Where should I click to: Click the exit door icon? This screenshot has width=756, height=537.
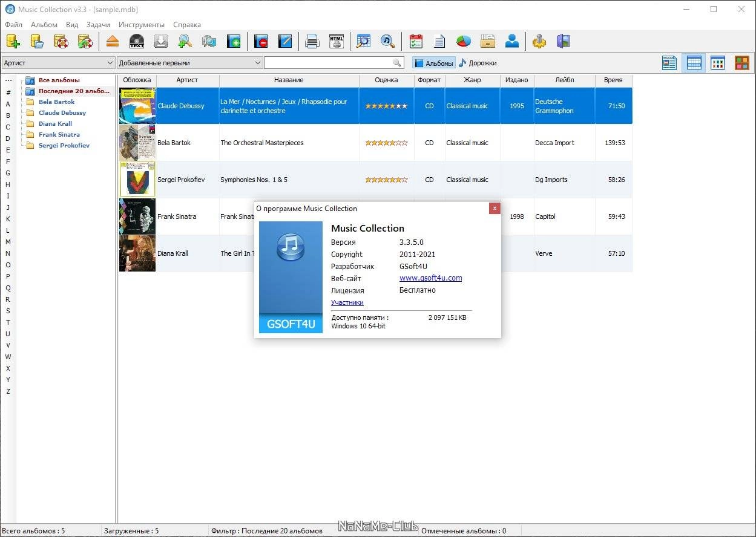(564, 41)
